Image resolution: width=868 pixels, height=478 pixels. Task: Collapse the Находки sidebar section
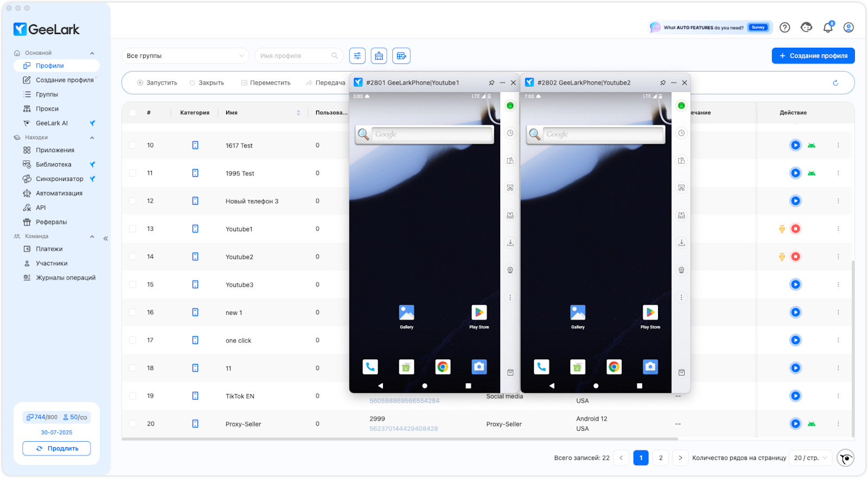pos(92,138)
